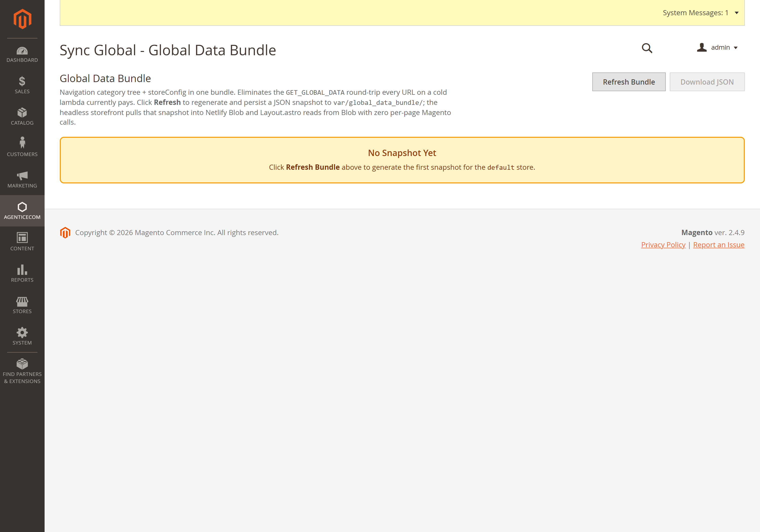Click the Refresh Bundle button
Screen dimensions: 760x532
click(x=629, y=82)
